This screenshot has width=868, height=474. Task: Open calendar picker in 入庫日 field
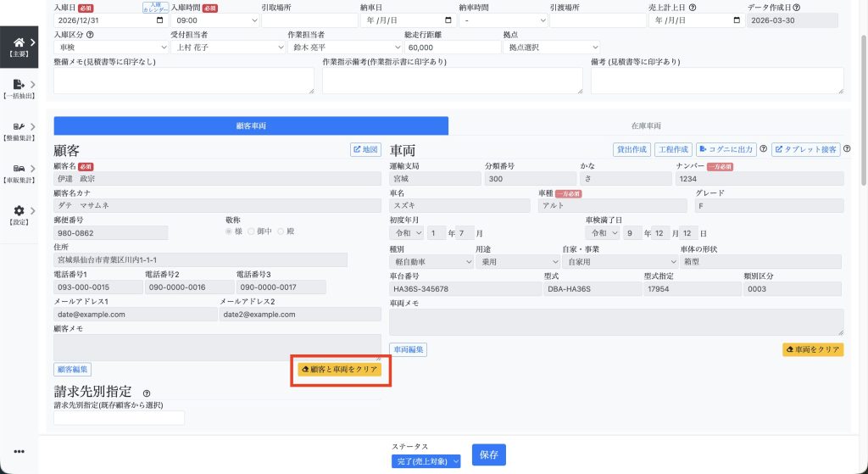coord(160,20)
